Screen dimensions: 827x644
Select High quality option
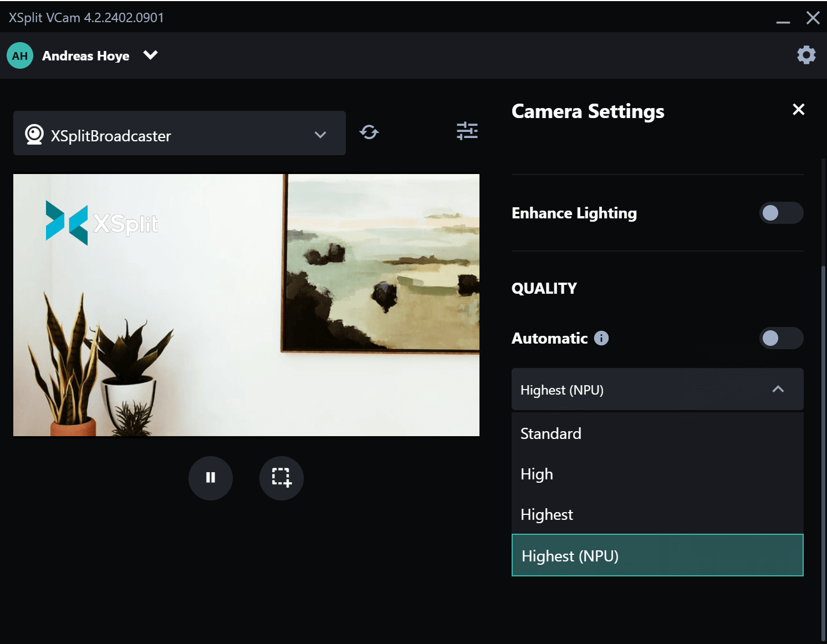click(657, 474)
